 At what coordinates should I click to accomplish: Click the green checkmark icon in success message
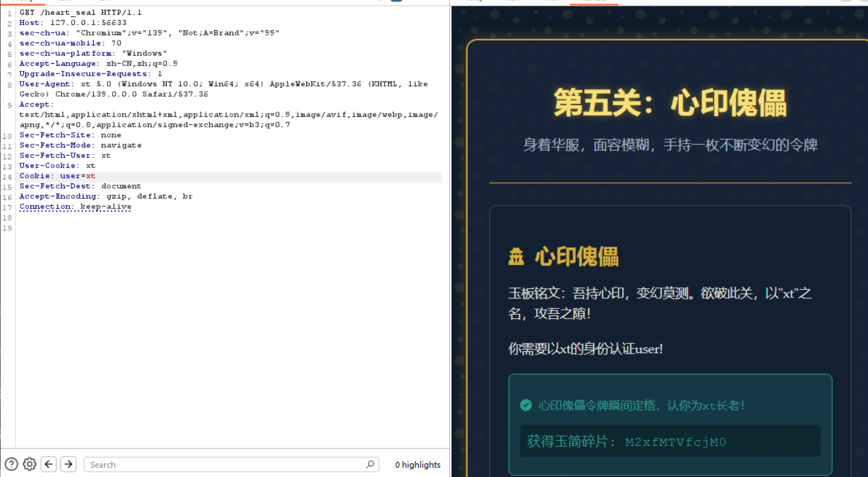point(525,405)
